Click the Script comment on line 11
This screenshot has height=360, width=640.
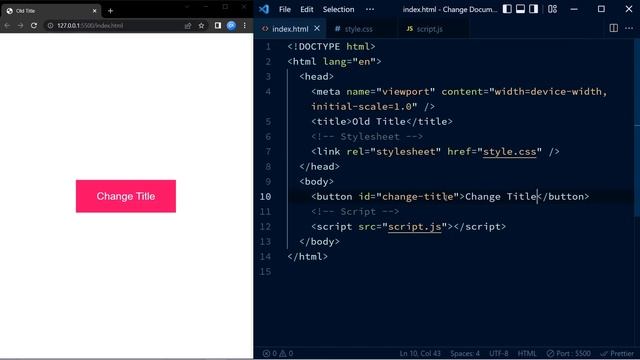355,212
